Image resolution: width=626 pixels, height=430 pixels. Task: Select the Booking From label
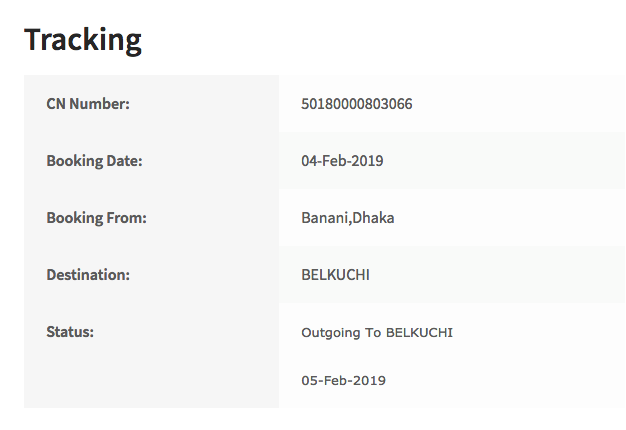[x=96, y=218]
